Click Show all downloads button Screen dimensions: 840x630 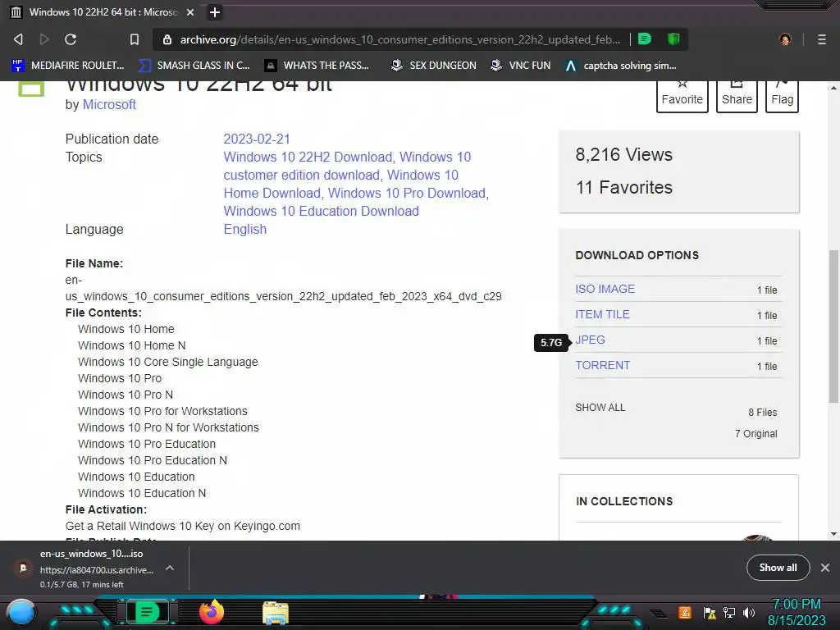[778, 568]
